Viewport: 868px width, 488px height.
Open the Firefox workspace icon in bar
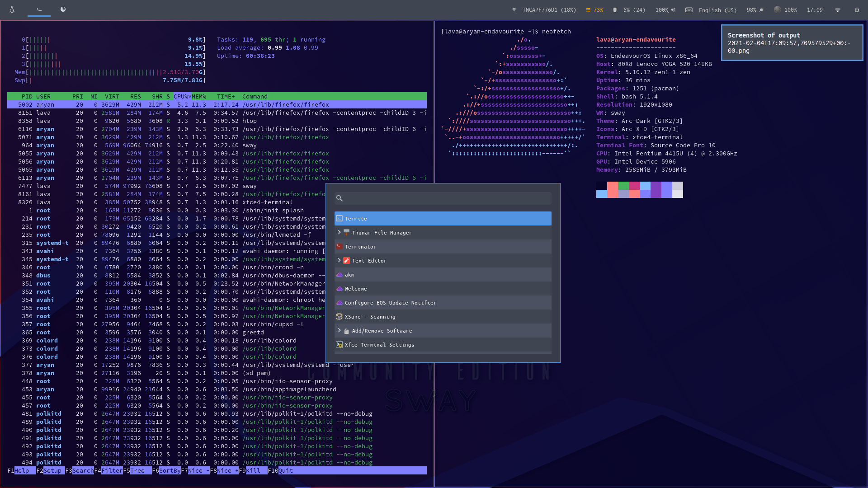coord(63,9)
